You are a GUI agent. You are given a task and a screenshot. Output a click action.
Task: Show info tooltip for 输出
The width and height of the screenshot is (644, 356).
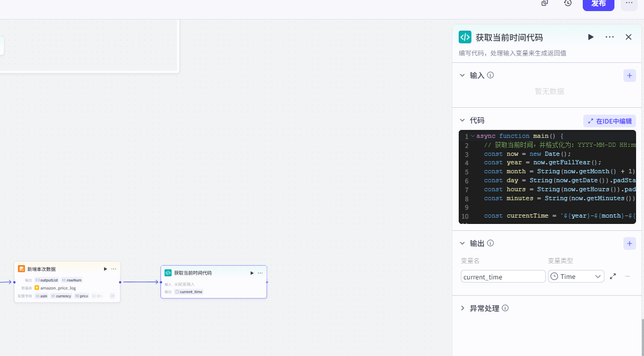(x=490, y=243)
